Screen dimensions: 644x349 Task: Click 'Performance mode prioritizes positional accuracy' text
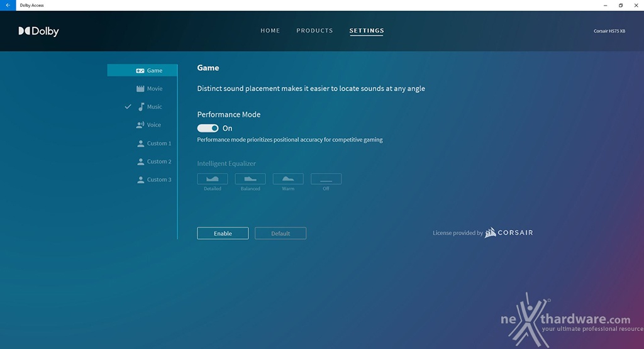coord(290,140)
